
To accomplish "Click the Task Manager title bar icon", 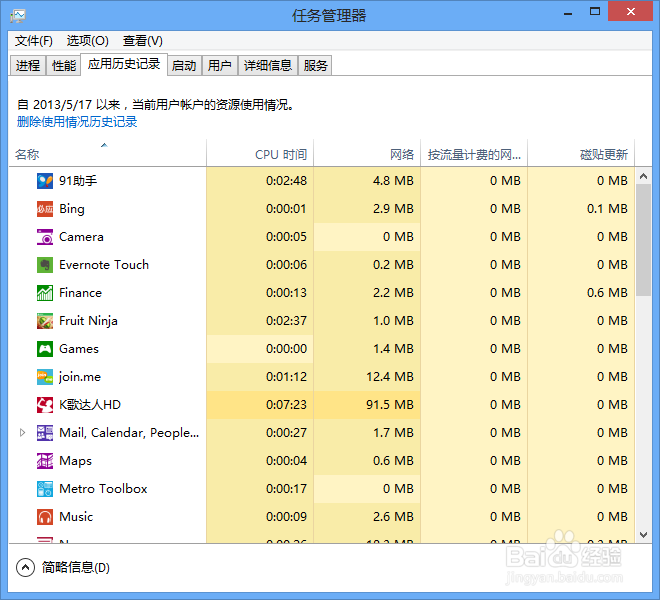I will (18, 16).
